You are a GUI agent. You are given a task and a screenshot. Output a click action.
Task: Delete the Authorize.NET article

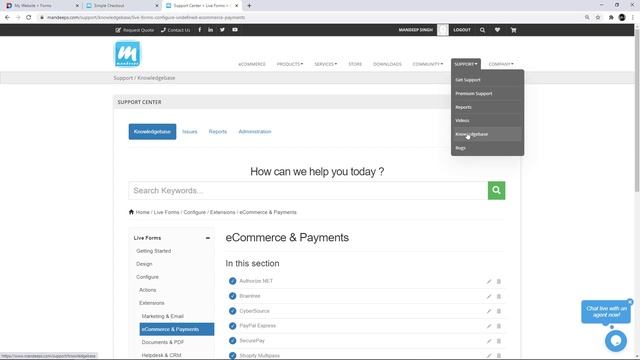tap(499, 281)
